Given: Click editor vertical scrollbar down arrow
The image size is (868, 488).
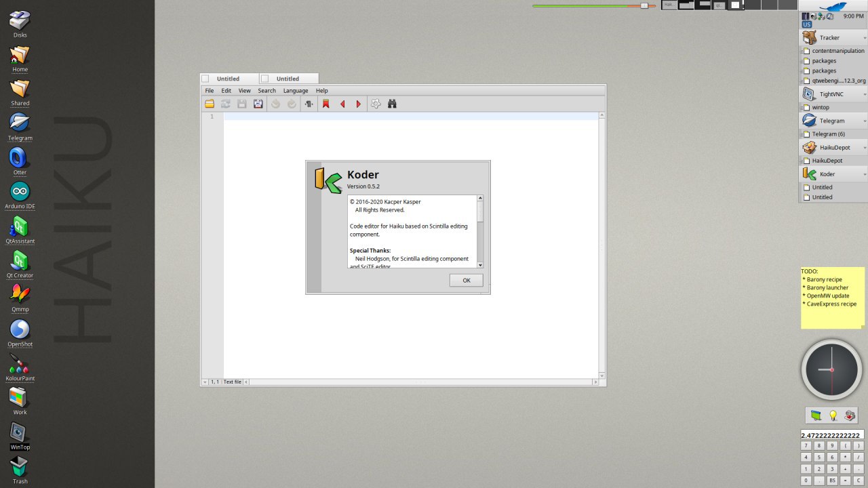Looking at the screenshot, I should pos(602,375).
